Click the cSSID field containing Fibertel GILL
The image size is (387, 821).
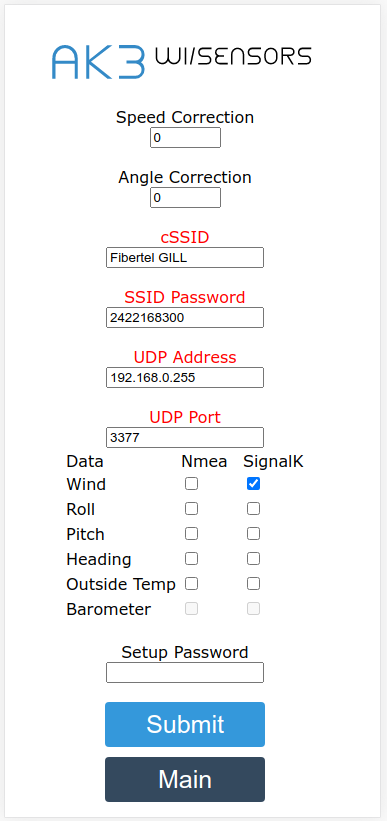coord(185,258)
